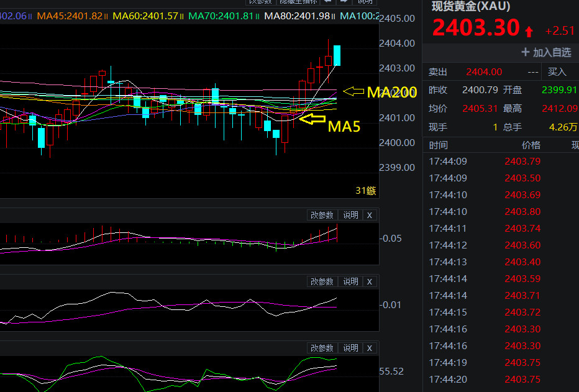Select the 卖出 sell label
579x392 pixels.
click(438, 72)
